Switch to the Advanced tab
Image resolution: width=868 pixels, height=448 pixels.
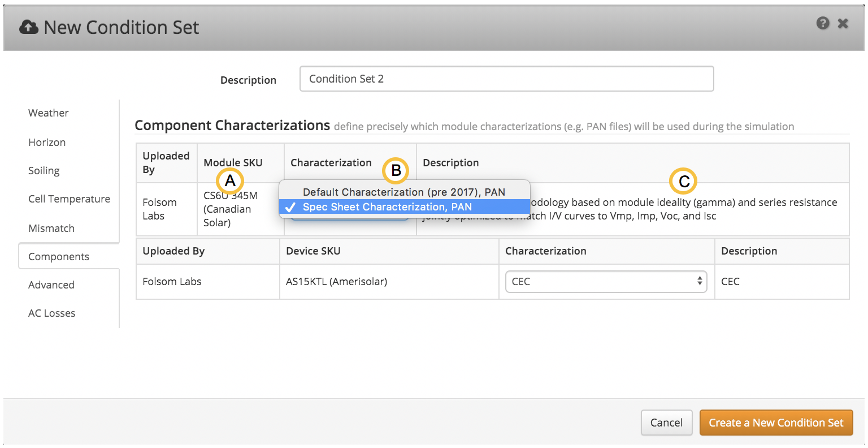[51, 285]
